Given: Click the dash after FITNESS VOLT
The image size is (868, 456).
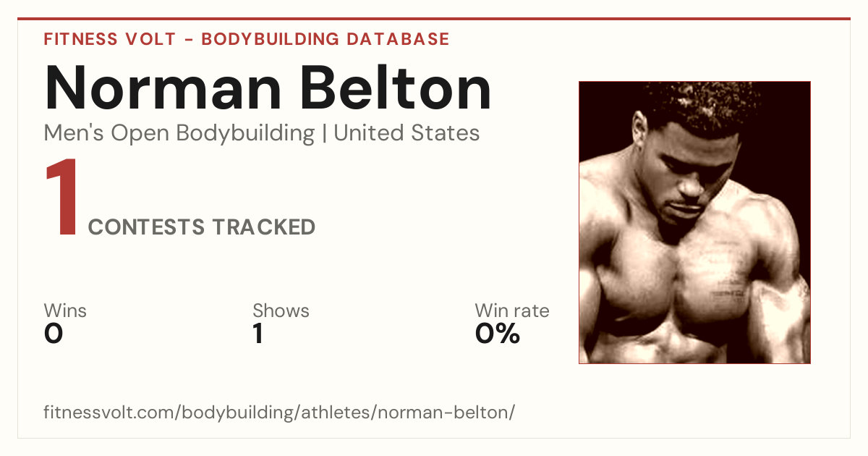Looking at the screenshot, I should 188,40.
